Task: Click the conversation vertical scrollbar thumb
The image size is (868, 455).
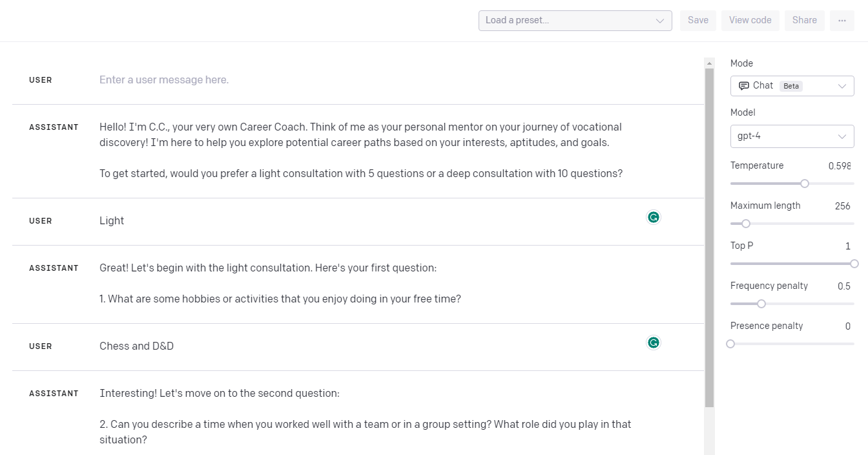Action: pos(709,238)
